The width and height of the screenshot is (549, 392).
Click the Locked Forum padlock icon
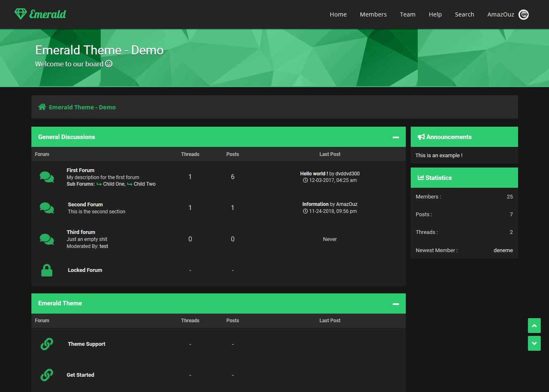click(47, 270)
